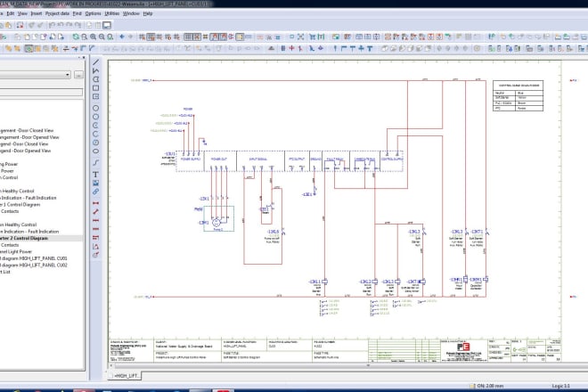Click the page navigator search value field
The image size is (588, 392).
coord(41,92)
